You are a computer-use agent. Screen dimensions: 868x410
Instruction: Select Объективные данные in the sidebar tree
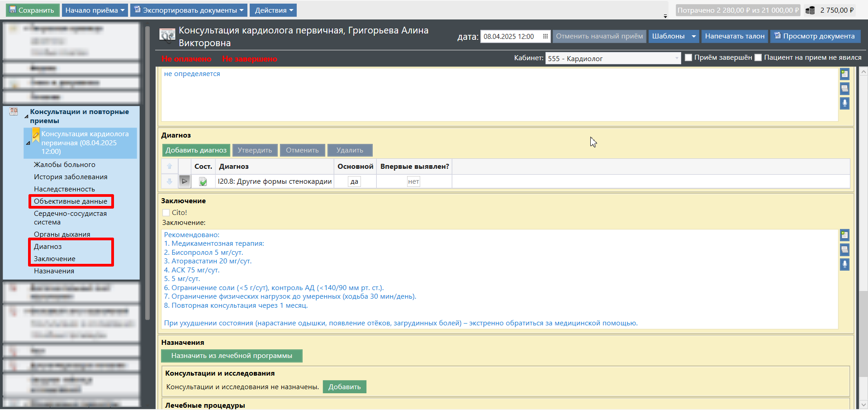point(71,201)
